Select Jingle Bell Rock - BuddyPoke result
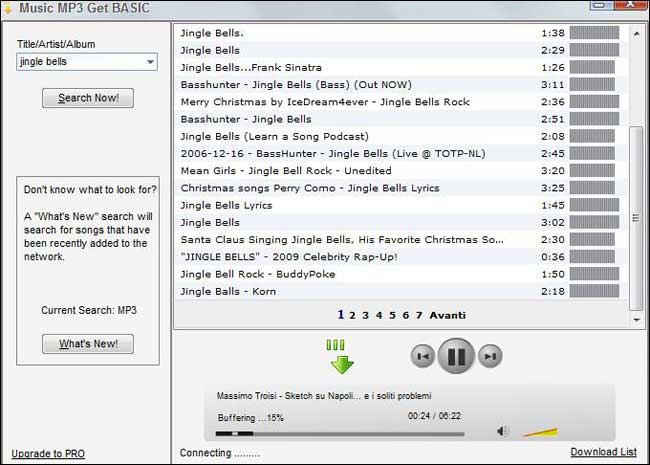 pos(258,274)
